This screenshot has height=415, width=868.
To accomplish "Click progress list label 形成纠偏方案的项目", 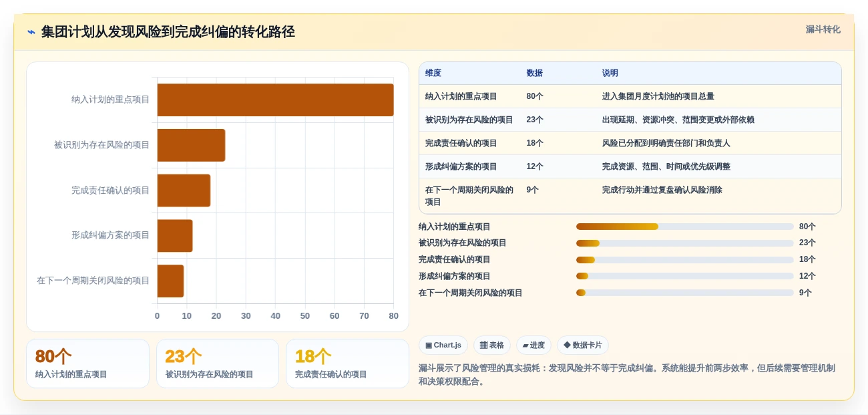I will click(455, 276).
